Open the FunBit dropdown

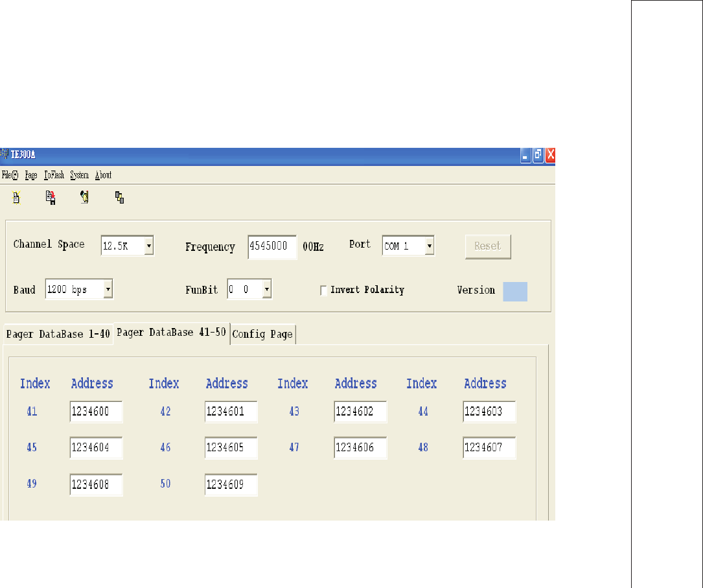coord(267,289)
